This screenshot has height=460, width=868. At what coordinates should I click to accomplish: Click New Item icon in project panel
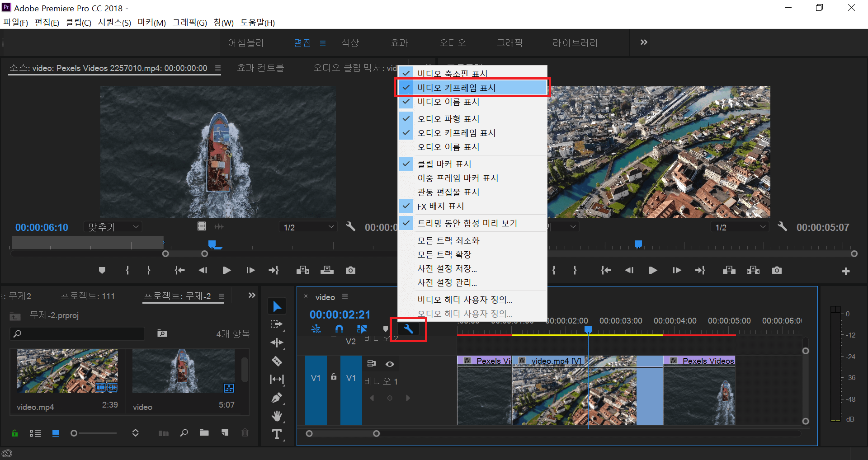(x=225, y=433)
